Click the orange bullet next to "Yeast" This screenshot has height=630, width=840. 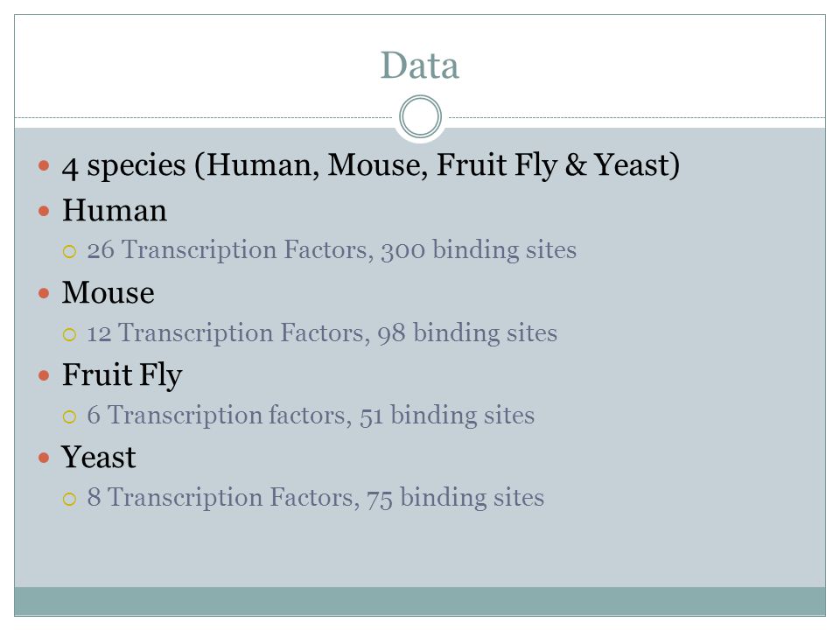[44, 458]
